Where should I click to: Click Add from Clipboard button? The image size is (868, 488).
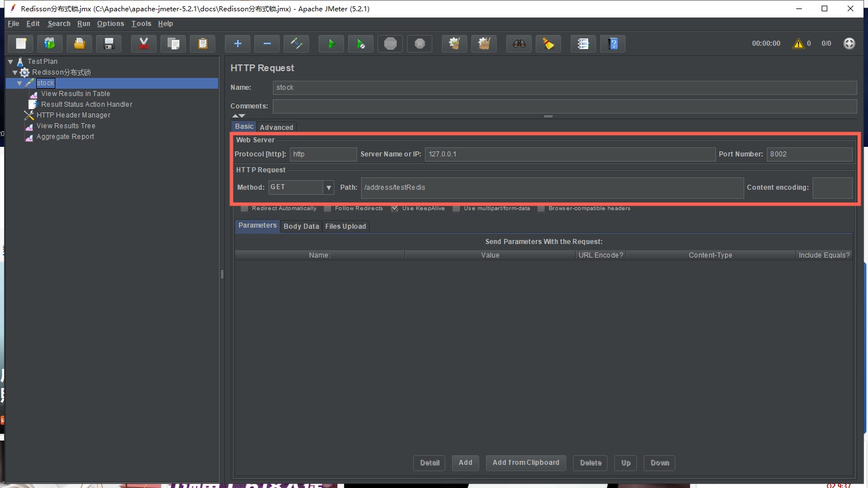coord(526,463)
